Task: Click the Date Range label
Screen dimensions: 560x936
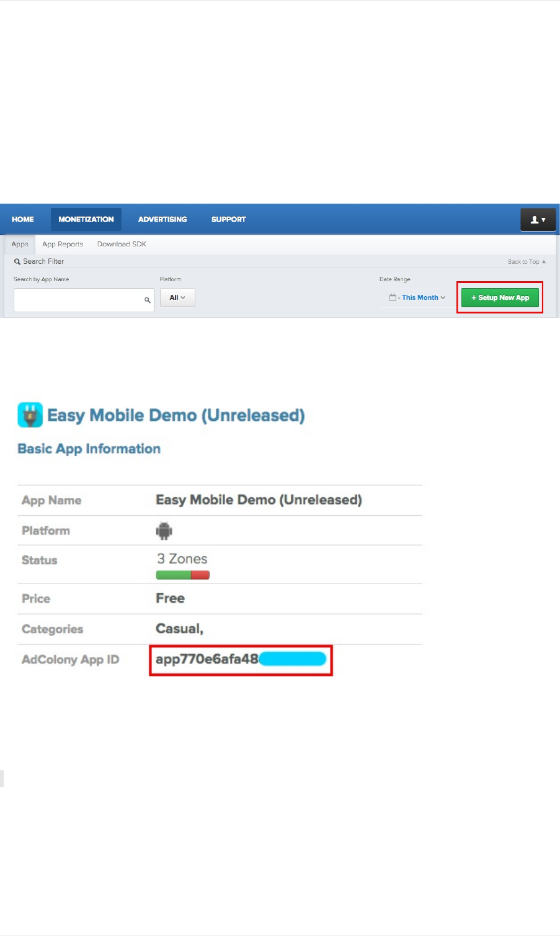Action: point(395,279)
